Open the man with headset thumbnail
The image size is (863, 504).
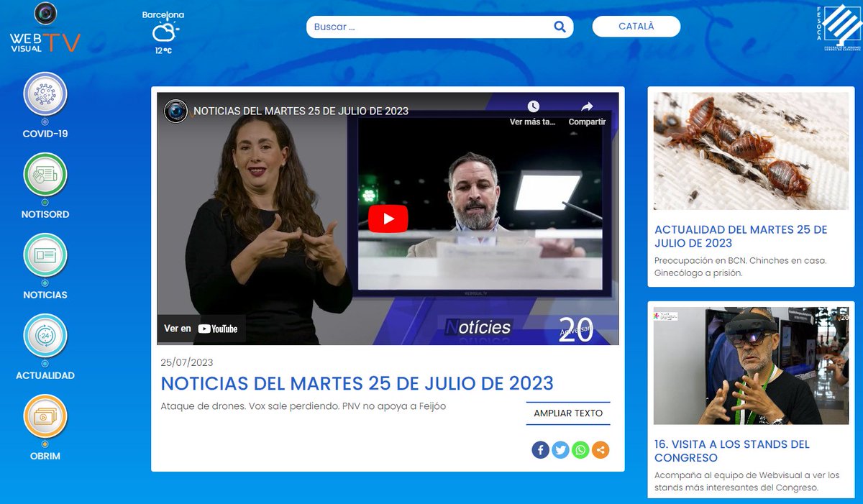pyautogui.click(x=751, y=366)
